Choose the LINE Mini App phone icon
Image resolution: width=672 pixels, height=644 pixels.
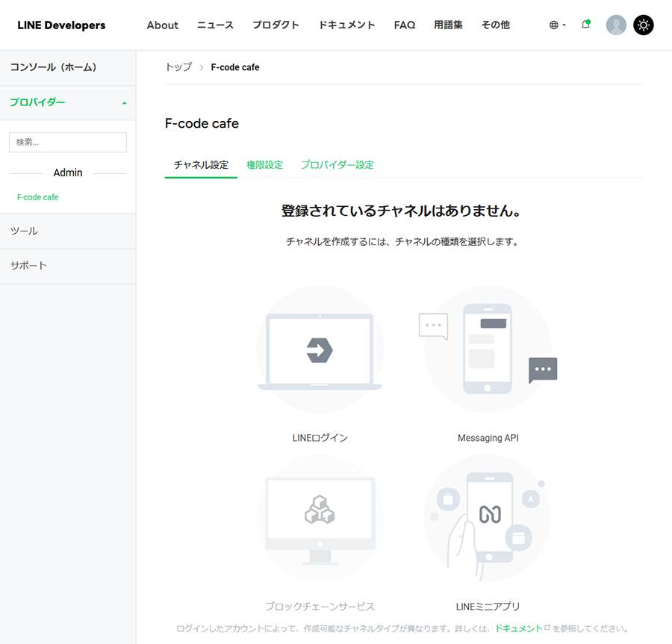pyautogui.click(x=488, y=517)
